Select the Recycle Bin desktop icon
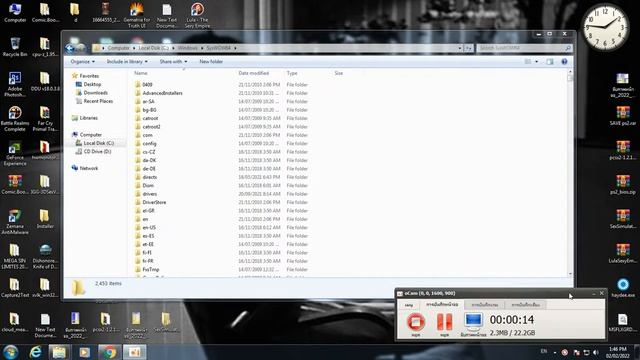 click(x=15, y=47)
